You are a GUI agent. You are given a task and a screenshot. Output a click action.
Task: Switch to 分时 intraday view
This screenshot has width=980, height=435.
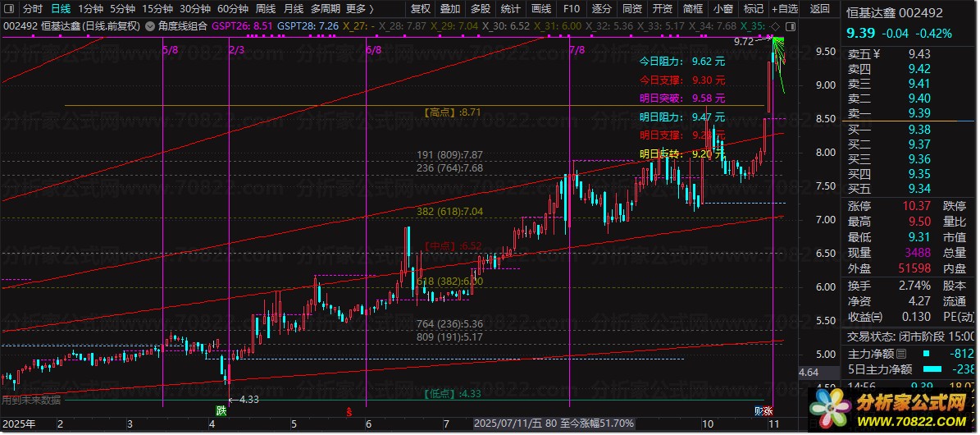[x=33, y=9]
